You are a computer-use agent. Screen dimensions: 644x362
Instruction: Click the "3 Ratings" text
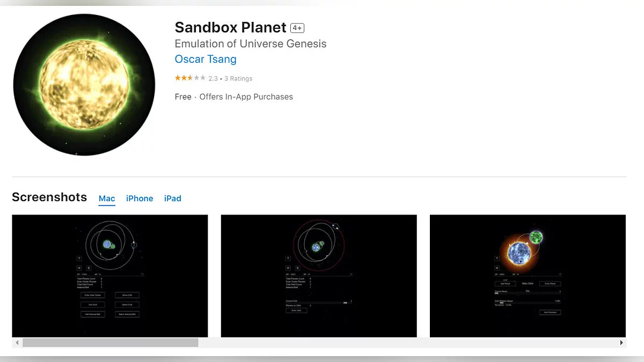coord(238,78)
